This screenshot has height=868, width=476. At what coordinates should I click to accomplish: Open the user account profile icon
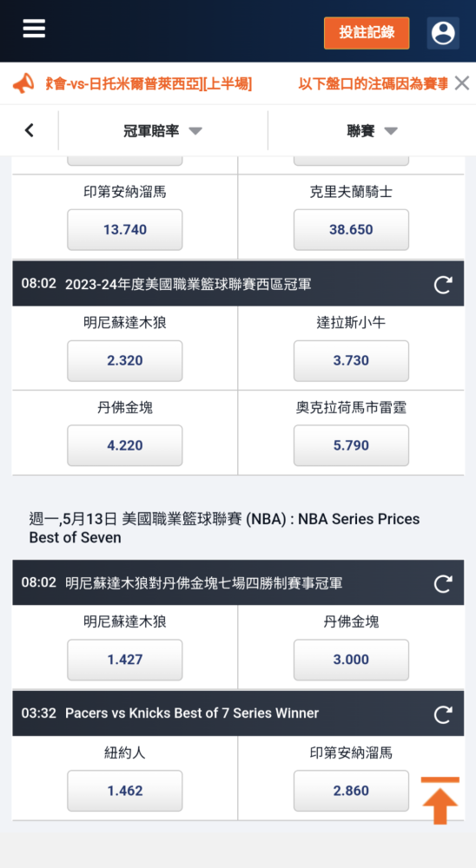pyautogui.click(x=443, y=33)
